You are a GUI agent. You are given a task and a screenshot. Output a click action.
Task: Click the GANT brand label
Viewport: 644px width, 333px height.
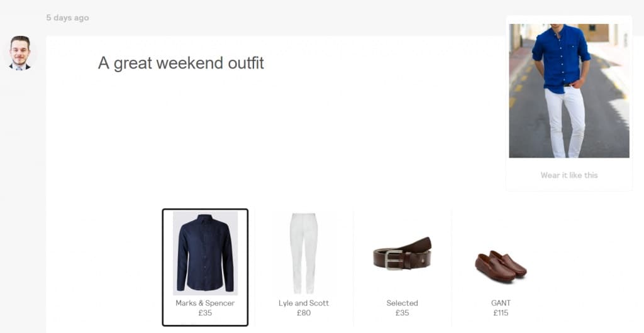[501, 303]
